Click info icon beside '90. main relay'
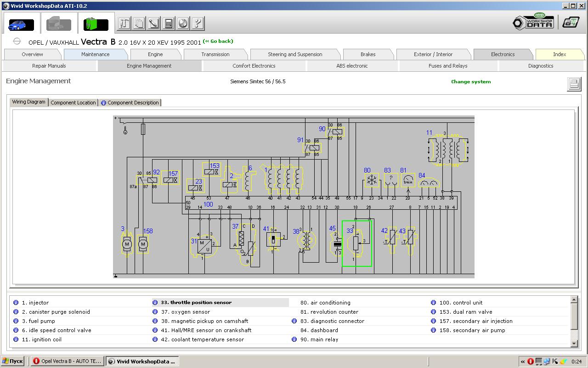This screenshot has height=368, width=588. pyautogui.click(x=294, y=339)
